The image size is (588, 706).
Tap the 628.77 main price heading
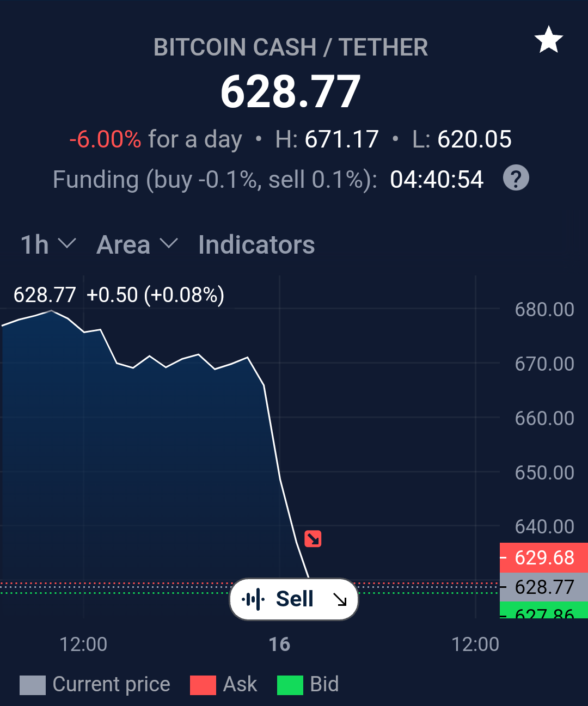tap(291, 91)
